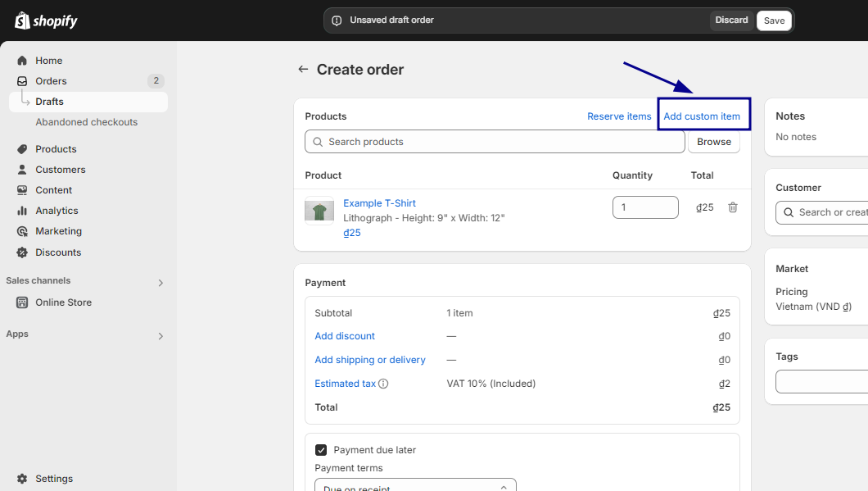Image resolution: width=868 pixels, height=491 pixels.
Task: Click the Analytics bar chart icon
Action: [22, 211]
